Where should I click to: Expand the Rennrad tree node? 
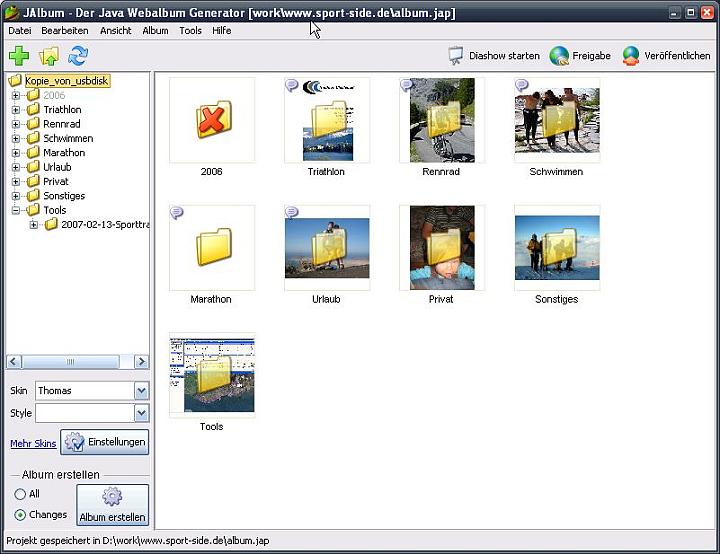(16, 124)
